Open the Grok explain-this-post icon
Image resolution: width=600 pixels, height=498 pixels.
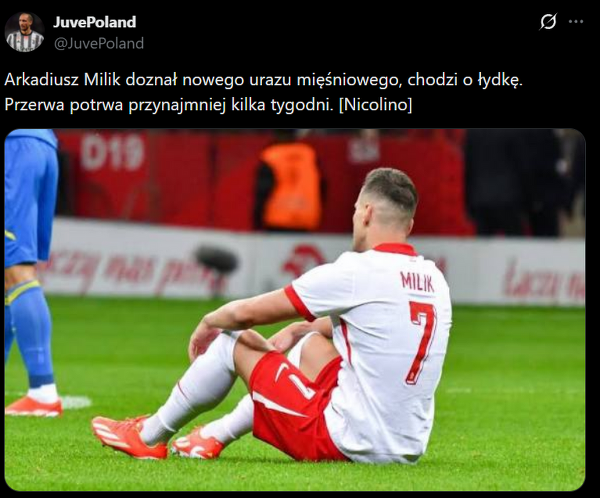point(548,22)
